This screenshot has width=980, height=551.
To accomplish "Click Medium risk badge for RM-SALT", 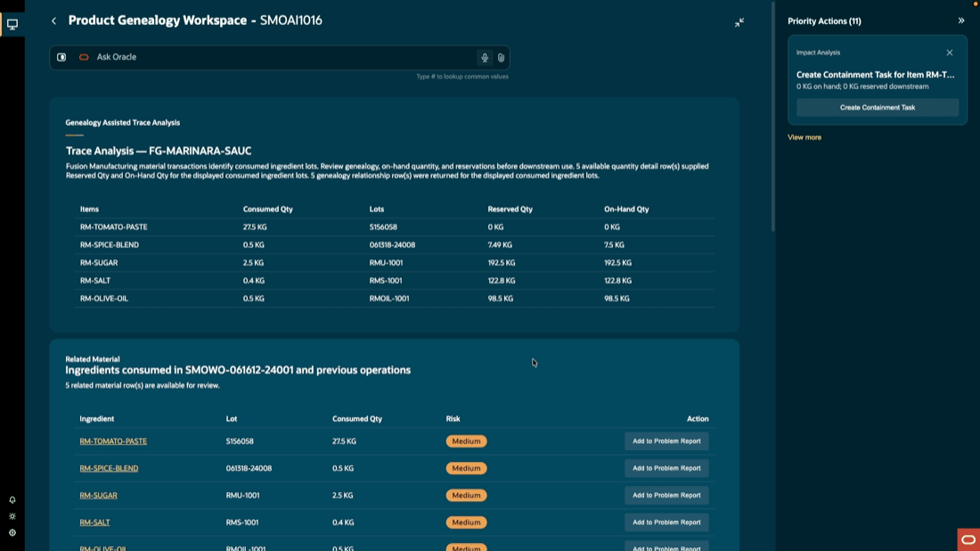I will pos(466,522).
